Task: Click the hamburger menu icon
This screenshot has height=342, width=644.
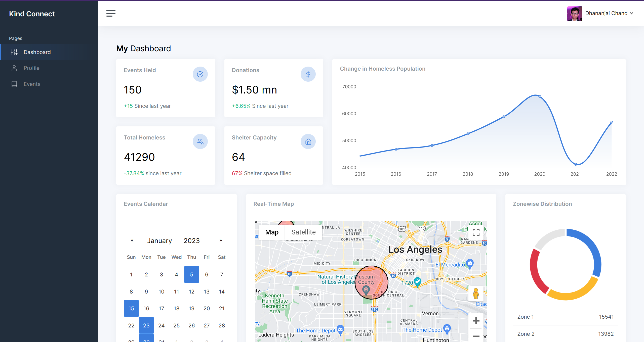Action: [x=111, y=13]
